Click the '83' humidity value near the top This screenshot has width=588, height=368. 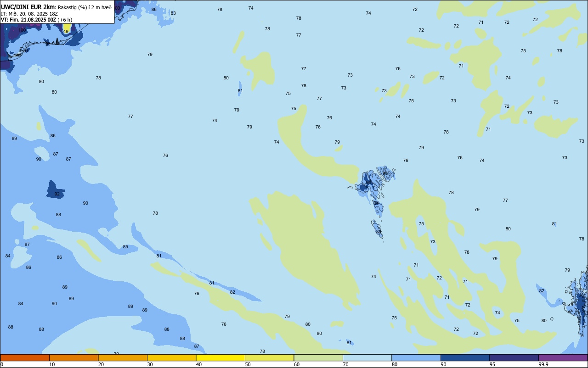click(173, 13)
